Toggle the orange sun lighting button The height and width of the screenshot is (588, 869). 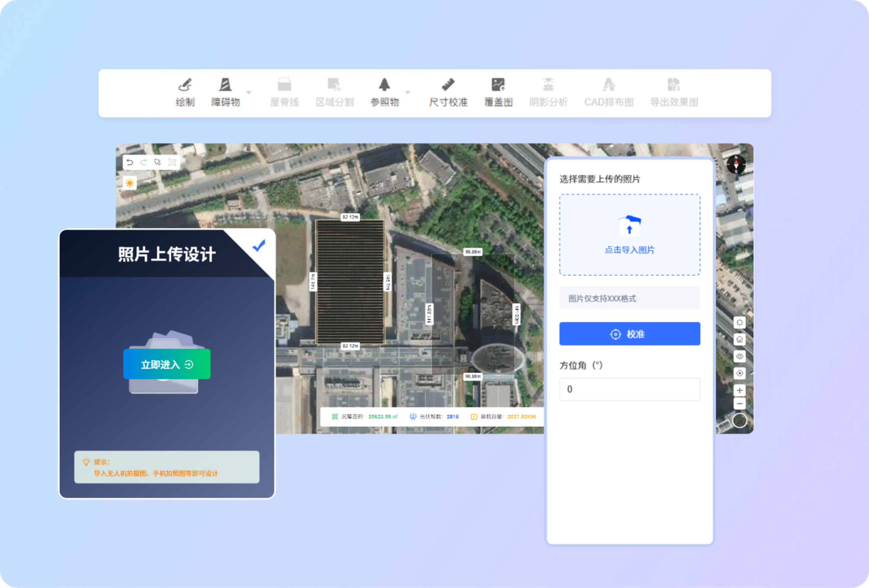[130, 183]
